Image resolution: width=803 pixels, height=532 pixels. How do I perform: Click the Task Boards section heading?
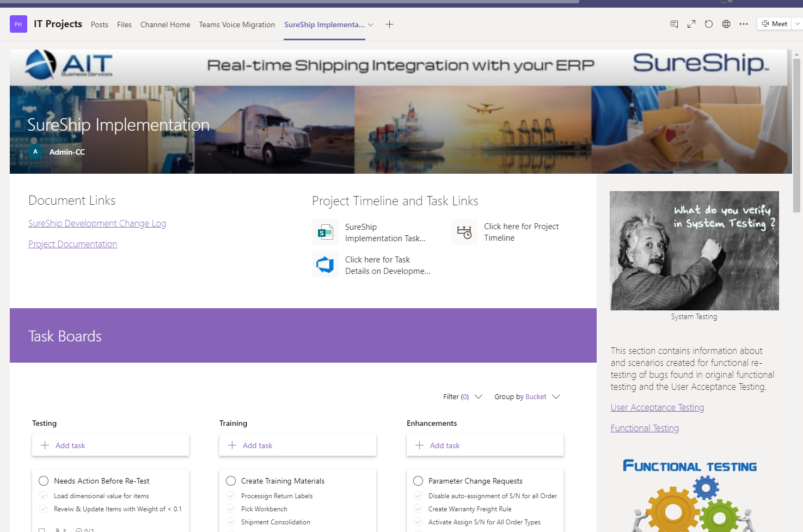click(65, 336)
